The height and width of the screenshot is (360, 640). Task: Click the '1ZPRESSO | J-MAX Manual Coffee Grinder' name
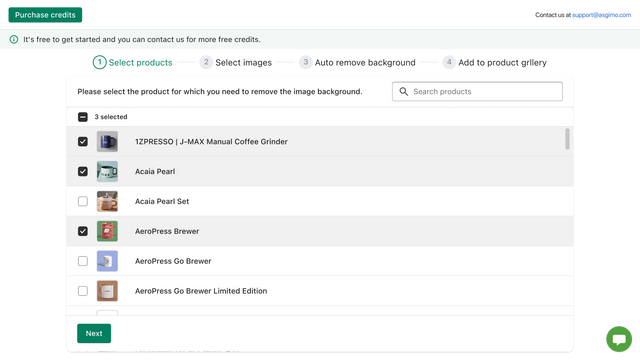[211, 142]
